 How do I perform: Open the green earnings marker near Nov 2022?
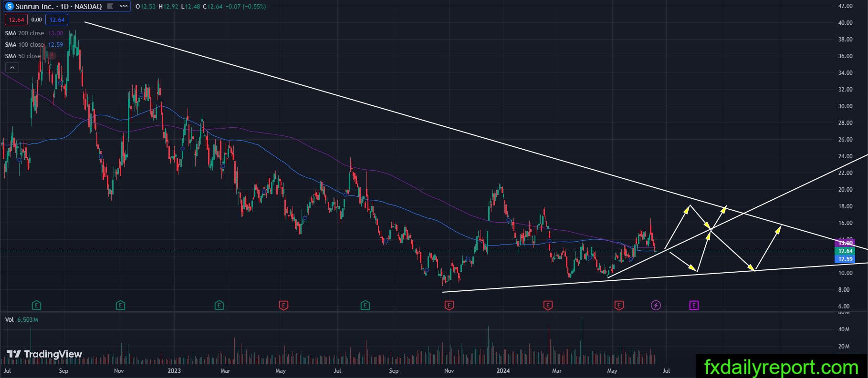[120, 305]
